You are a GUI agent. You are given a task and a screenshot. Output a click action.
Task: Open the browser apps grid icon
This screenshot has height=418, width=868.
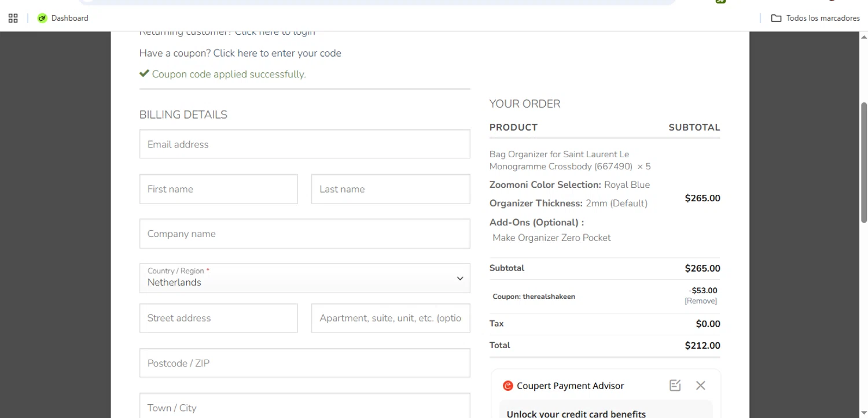[13, 18]
